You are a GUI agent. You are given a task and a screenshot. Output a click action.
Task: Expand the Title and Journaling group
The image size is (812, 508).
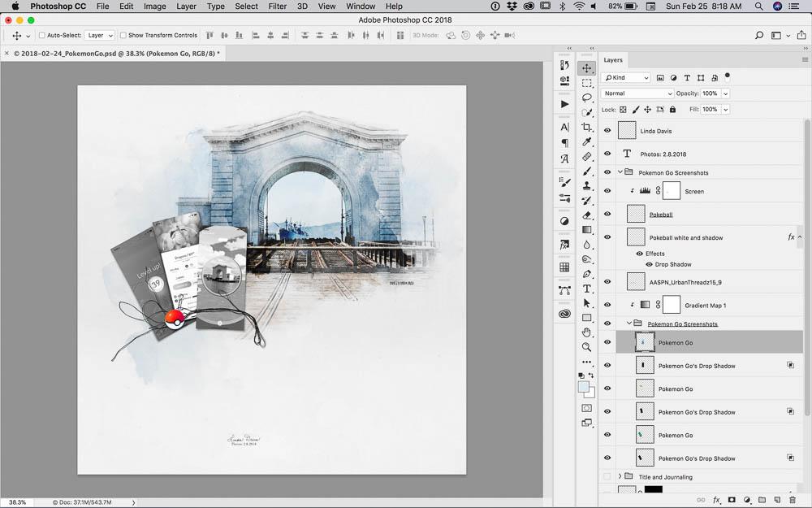click(x=620, y=475)
